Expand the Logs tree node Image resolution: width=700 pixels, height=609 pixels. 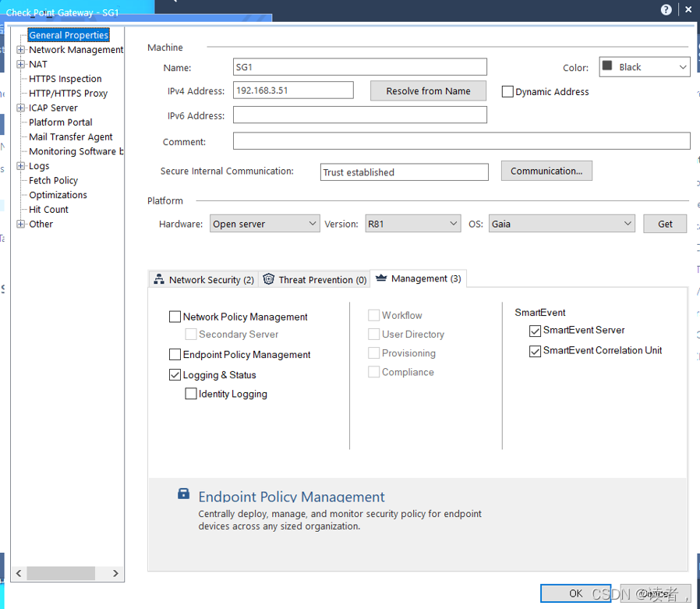click(20, 165)
